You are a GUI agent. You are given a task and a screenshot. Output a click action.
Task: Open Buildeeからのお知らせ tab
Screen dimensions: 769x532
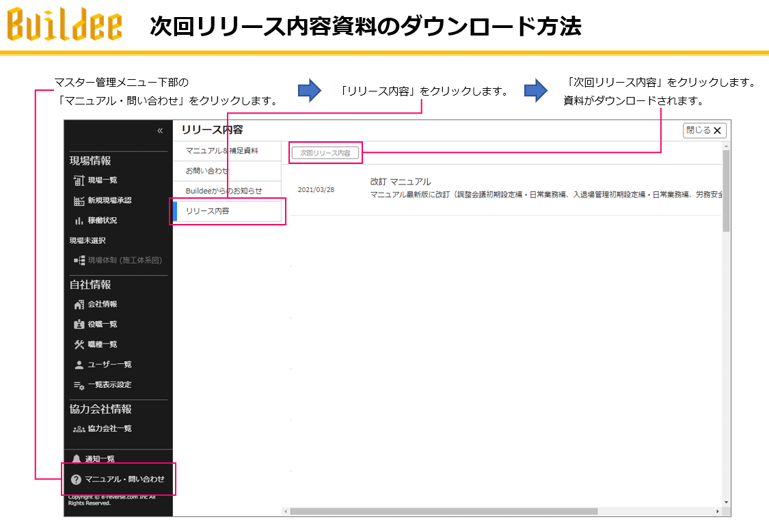(224, 191)
